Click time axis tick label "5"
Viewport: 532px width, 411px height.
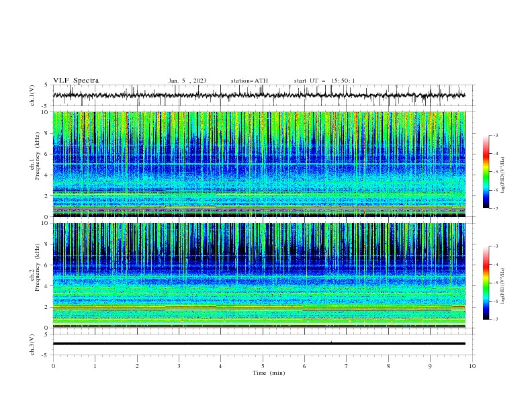click(x=263, y=366)
